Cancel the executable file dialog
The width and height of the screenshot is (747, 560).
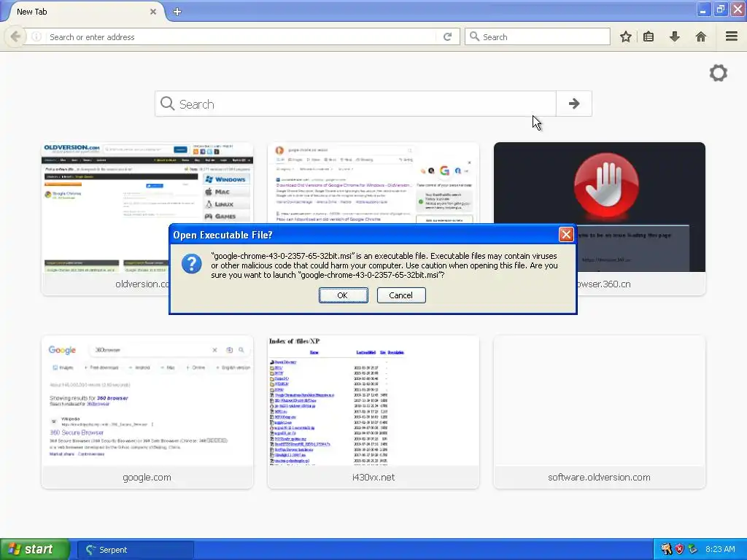[401, 295]
